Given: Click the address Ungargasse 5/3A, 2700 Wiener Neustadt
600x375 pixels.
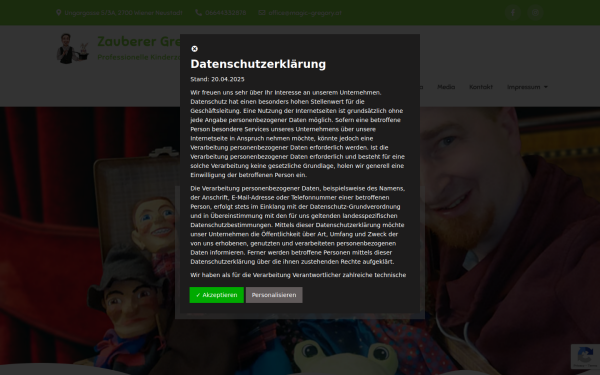Looking at the screenshot, I should pos(123,13).
